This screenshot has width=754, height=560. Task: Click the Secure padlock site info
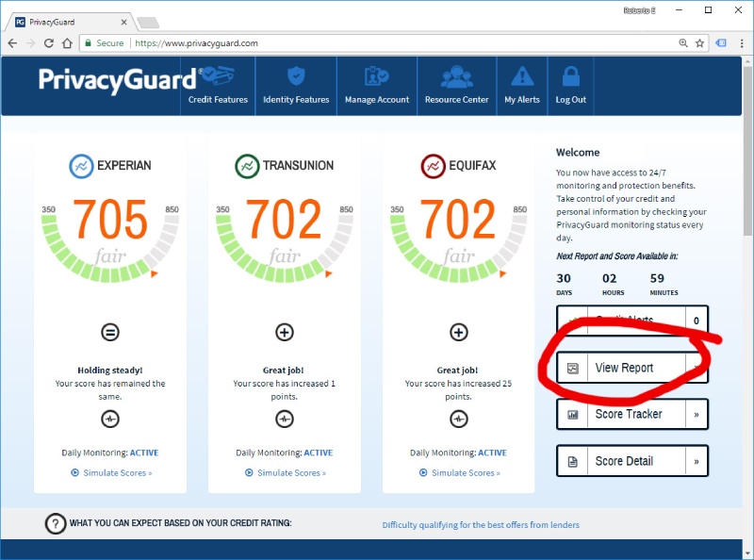[105, 43]
